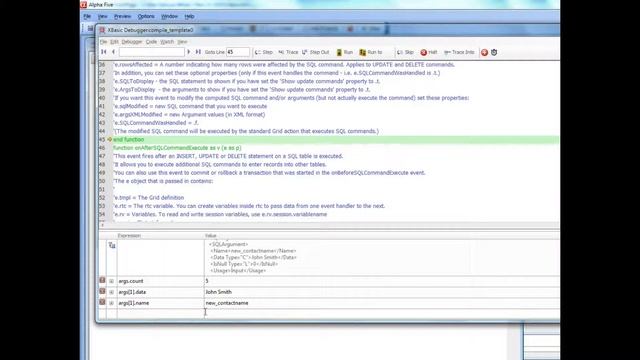640x360 pixels.
Task: Jump to first item using the first-record arrow
Action: tap(104, 52)
